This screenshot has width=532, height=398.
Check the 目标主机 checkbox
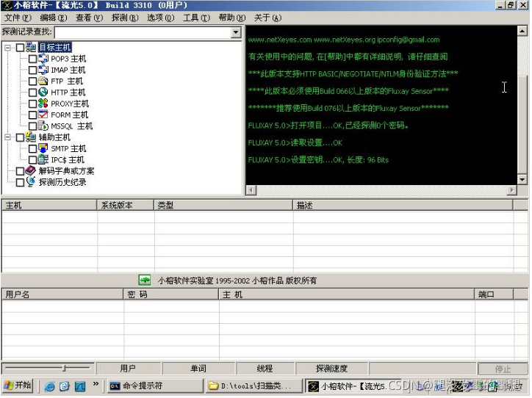[x=20, y=48]
